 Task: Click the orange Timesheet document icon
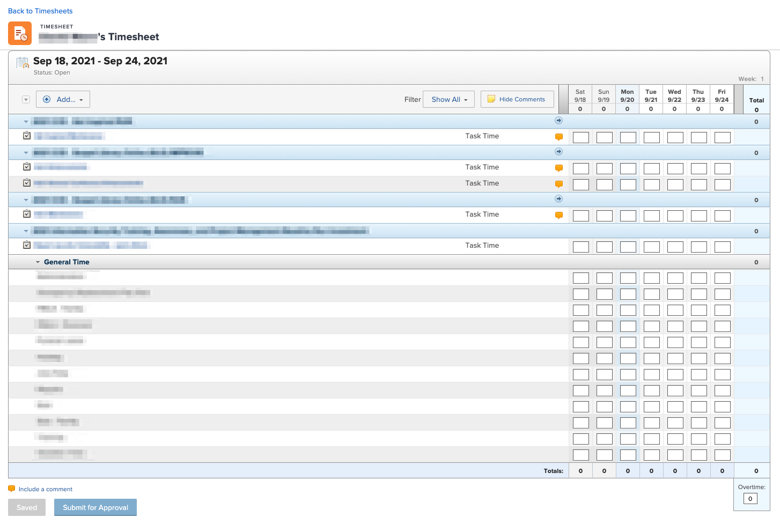tap(19, 33)
